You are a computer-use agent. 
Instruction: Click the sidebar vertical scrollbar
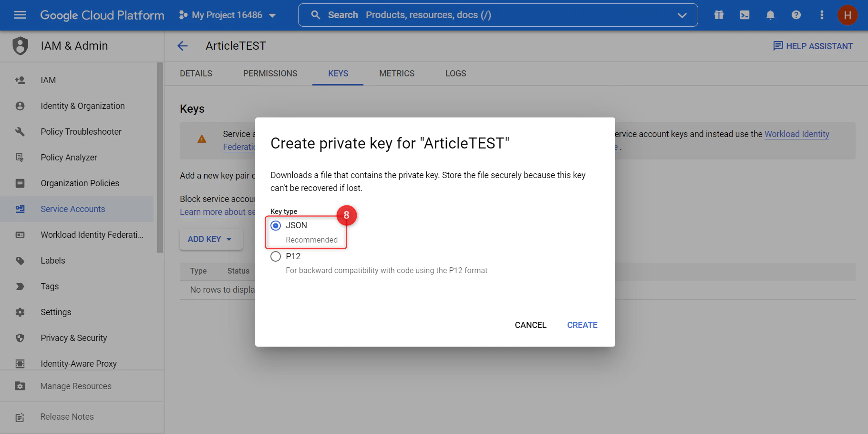coord(160,158)
